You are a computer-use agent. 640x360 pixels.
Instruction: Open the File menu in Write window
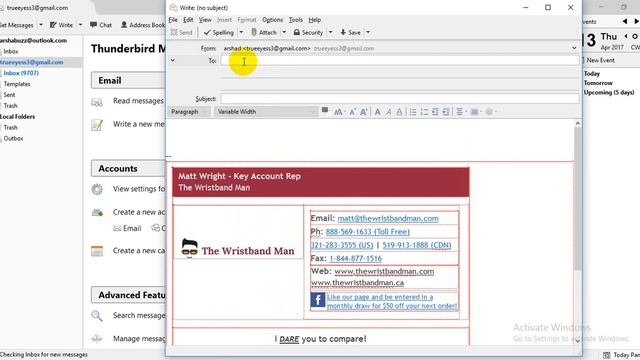(x=173, y=20)
